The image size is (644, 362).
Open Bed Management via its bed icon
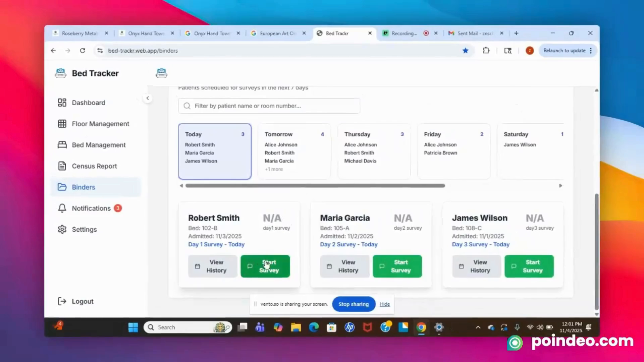click(x=62, y=145)
